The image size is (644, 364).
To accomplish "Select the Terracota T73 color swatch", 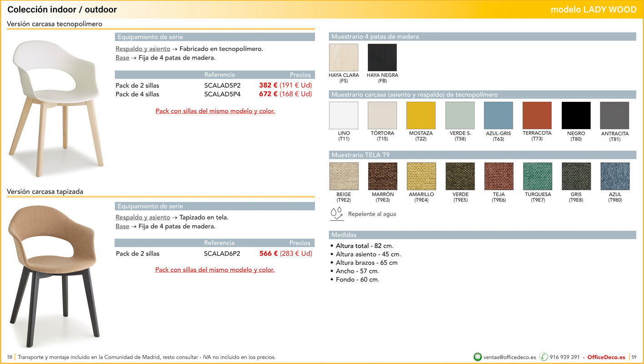I will 537,116.
